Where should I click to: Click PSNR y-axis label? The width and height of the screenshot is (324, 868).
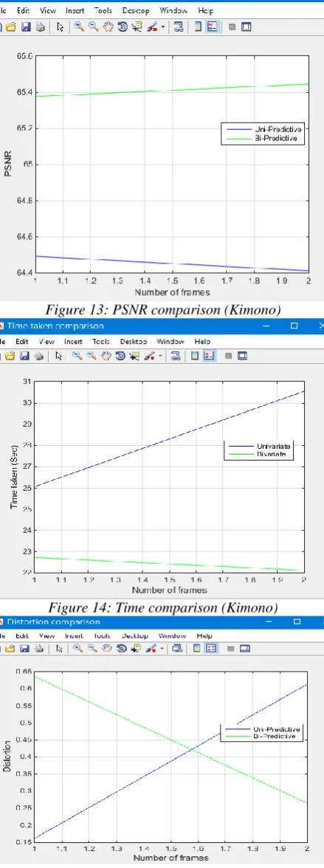point(8,165)
